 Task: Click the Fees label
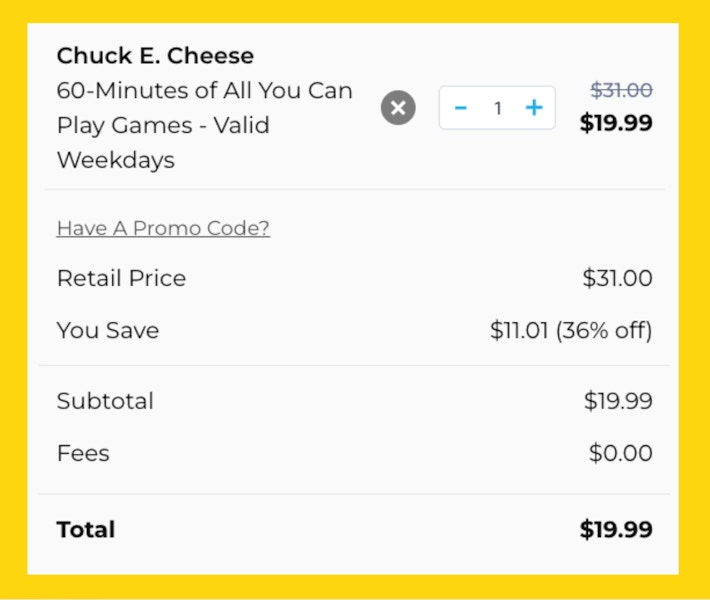[x=83, y=453]
